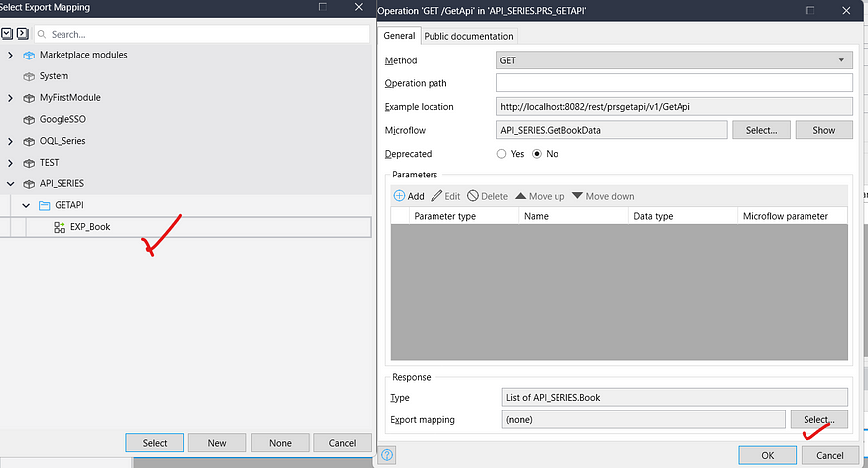This screenshot has height=468, width=868.
Task: Click the GETAPI folder icon
Action: pos(44,205)
